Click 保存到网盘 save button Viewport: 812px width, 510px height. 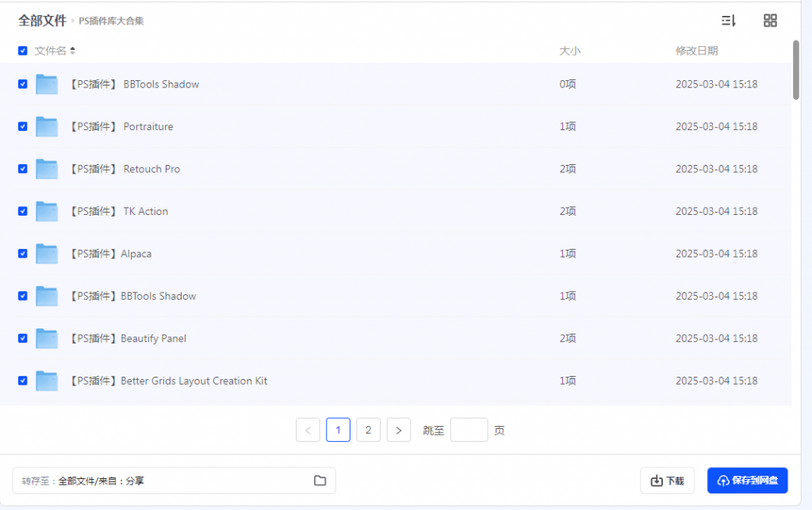pos(747,481)
